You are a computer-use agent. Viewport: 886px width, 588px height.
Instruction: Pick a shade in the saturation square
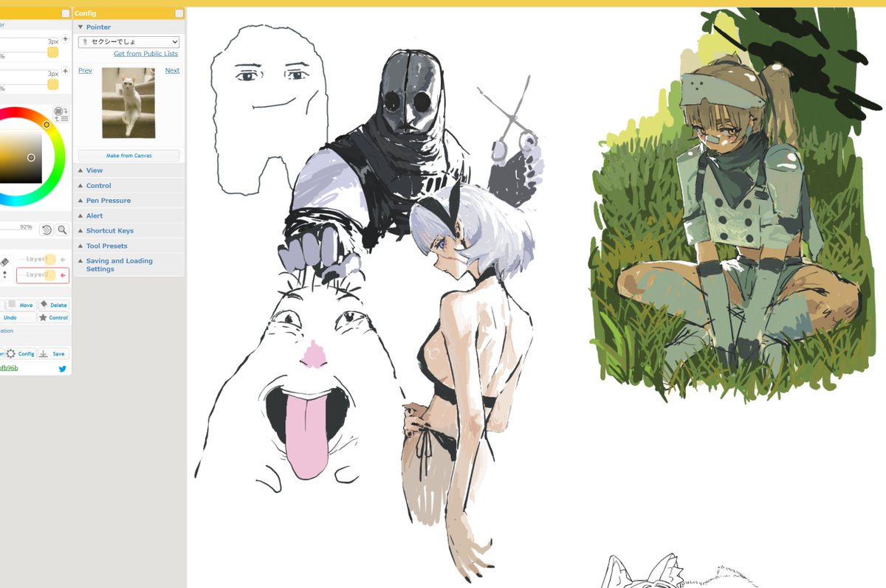(21, 156)
